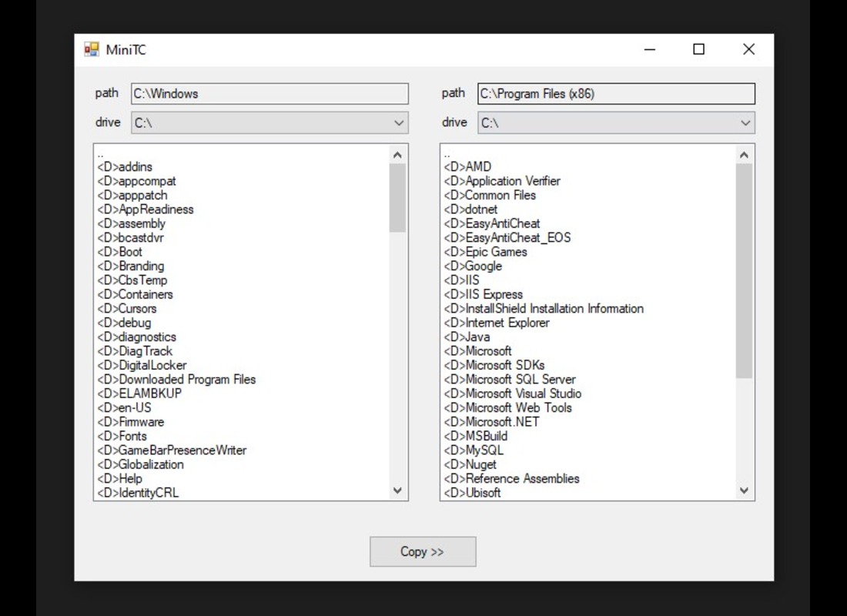Screen dimensions: 847x616
Task: Select <D>Cursors folder
Action: [127, 309]
